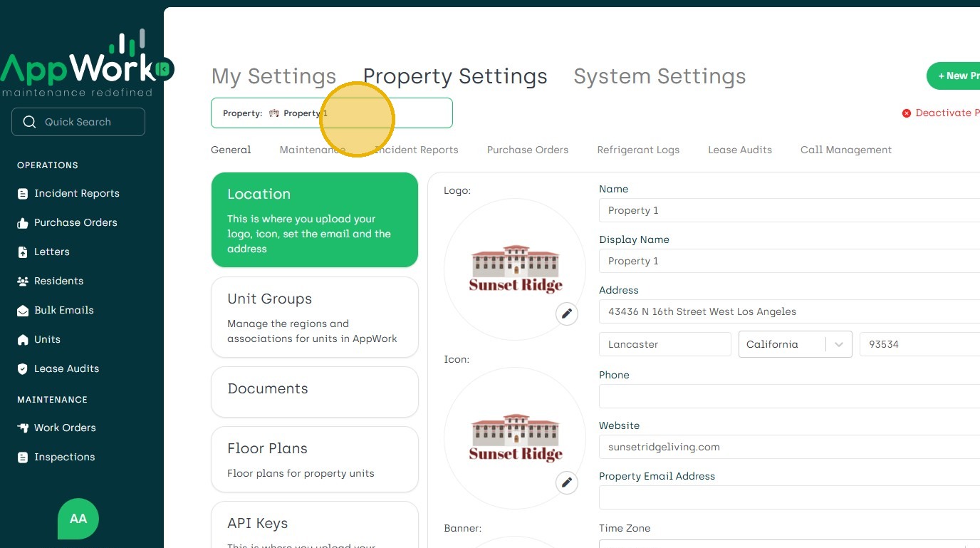Click the Property Email Address field

(x=789, y=497)
